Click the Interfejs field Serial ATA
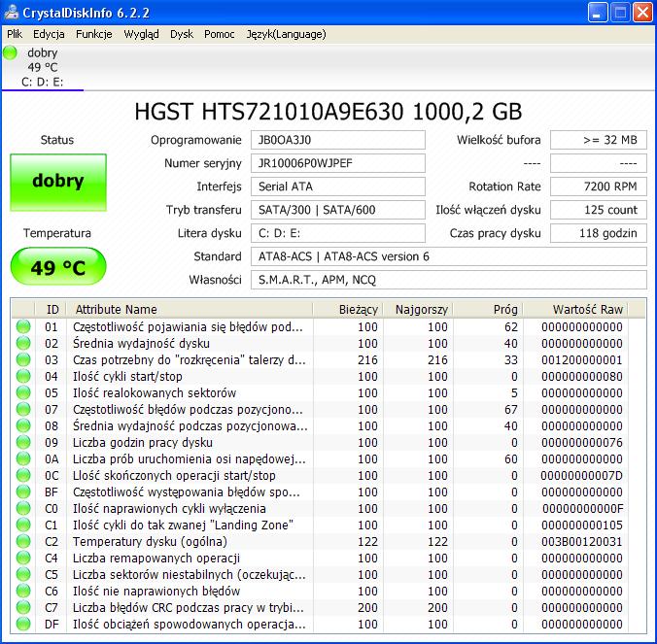This screenshot has height=644, width=657. pyautogui.click(x=337, y=186)
